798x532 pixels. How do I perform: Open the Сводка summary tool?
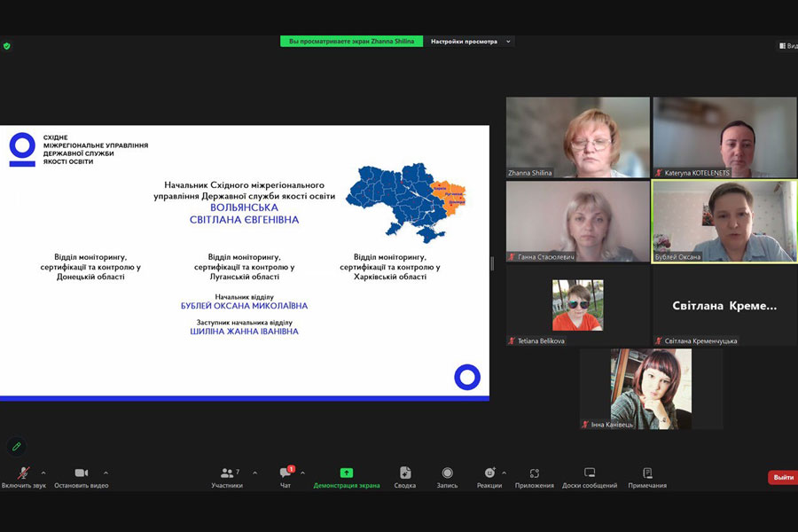point(405,477)
